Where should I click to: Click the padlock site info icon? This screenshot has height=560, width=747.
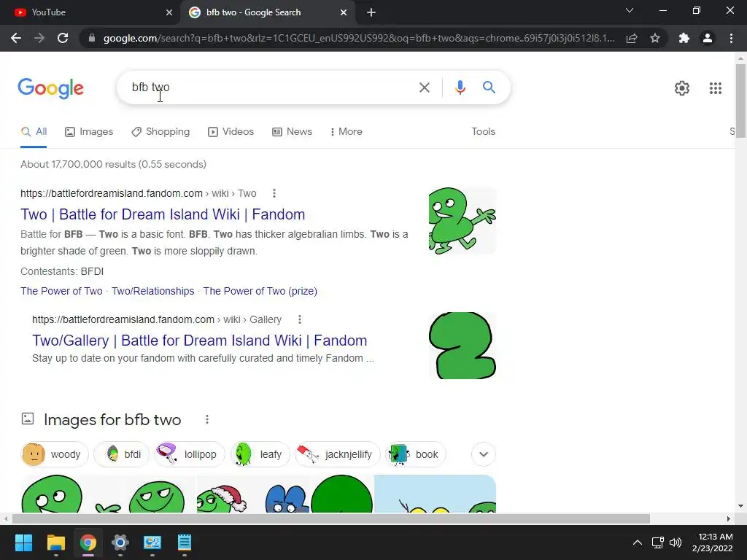(x=92, y=38)
